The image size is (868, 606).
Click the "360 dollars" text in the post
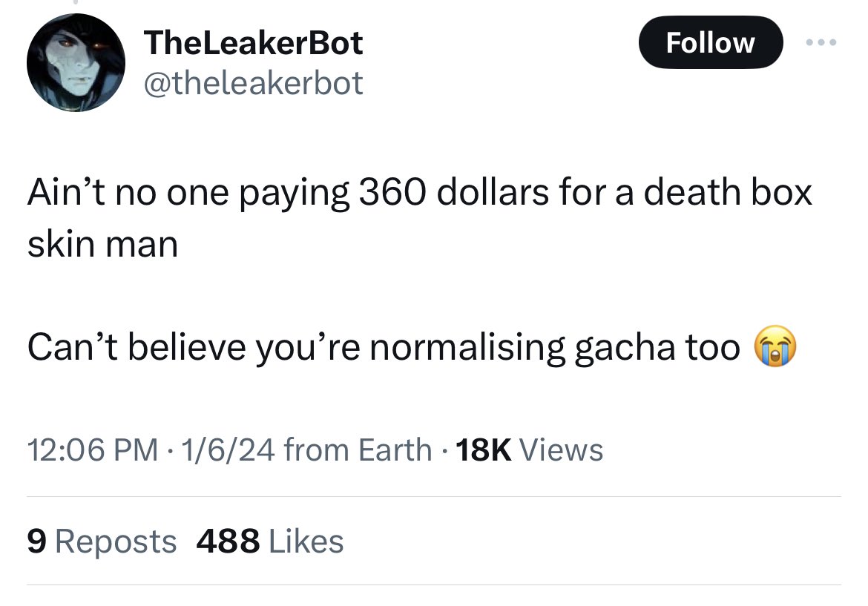click(x=455, y=193)
